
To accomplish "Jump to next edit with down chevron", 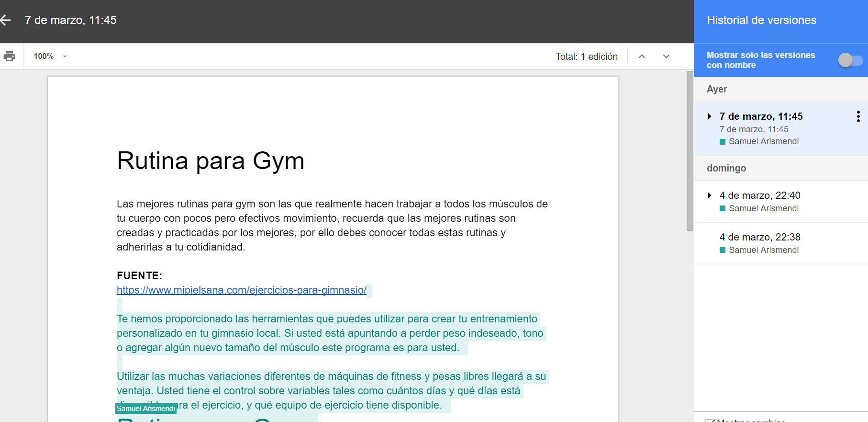I will [666, 57].
